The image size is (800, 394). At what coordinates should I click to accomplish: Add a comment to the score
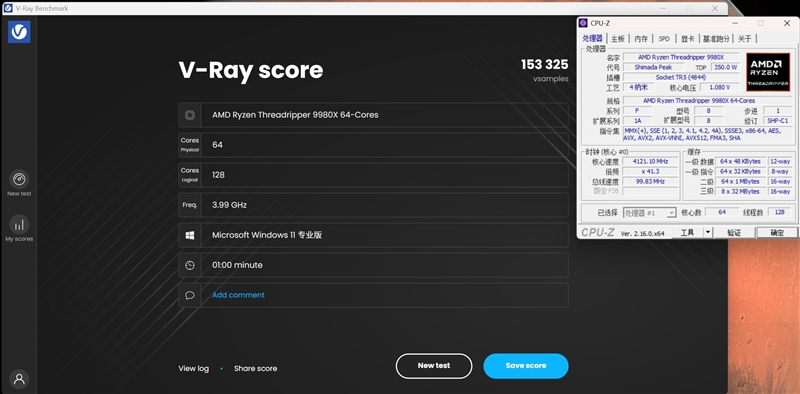(x=238, y=295)
